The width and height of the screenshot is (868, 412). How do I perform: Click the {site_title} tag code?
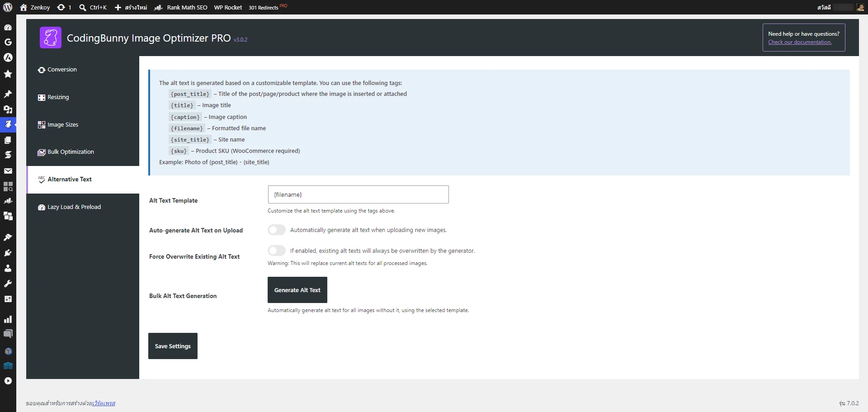(x=190, y=140)
